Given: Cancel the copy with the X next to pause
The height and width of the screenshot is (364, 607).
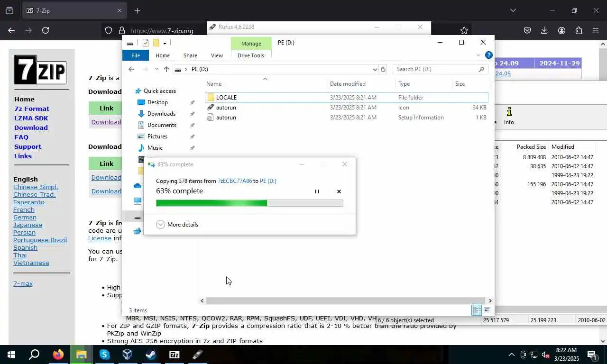Looking at the screenshot, I should pos(339,191).
